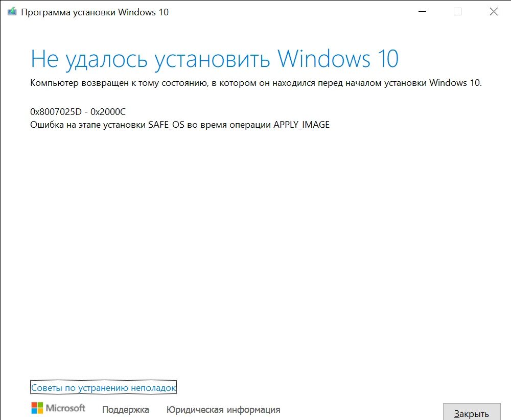Open the "Поддержка" link
The height and width of the screenshot is (420, 511).
click(x=125, y=409)
